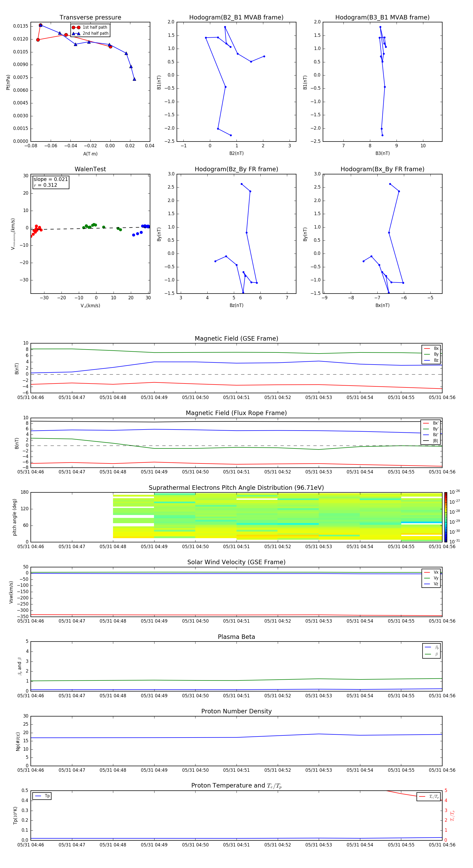The height and width of the screenshot is (868, 473).
Task: Click the Suprathermal Electrons Pitch Angle title
Action: coord(236,488)
